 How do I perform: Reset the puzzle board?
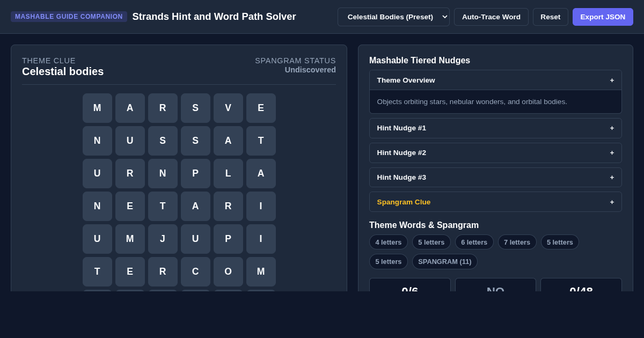point(550,17)
